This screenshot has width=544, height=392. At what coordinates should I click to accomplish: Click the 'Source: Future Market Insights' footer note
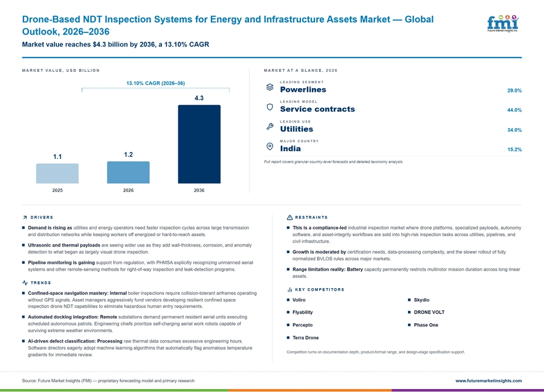point(108,381)
